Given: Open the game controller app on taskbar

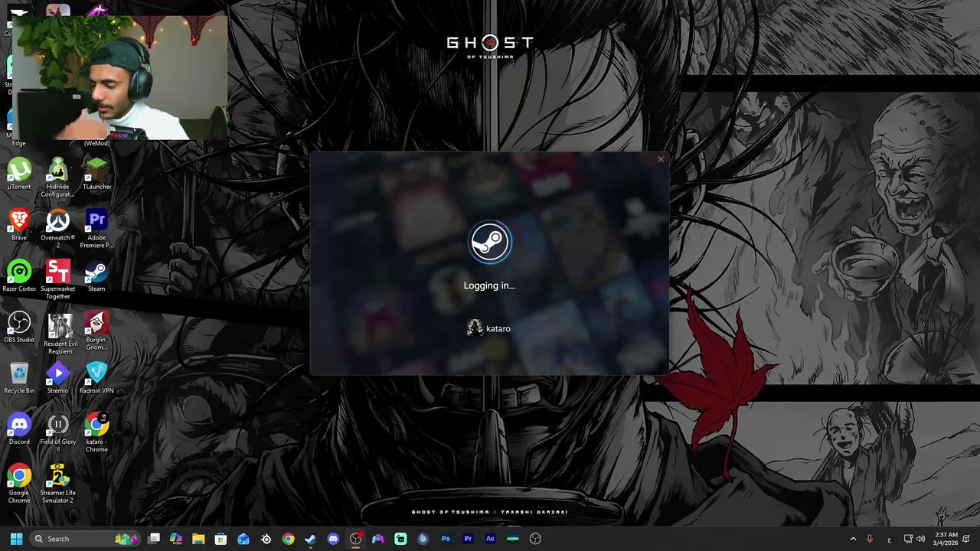Looking at the screenshot, I should 378,539.
